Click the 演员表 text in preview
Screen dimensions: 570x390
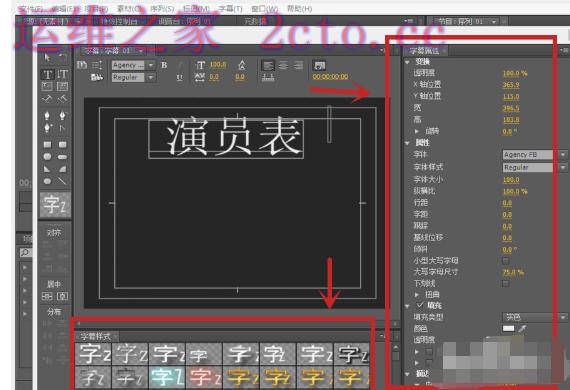(x=233, y=136)
